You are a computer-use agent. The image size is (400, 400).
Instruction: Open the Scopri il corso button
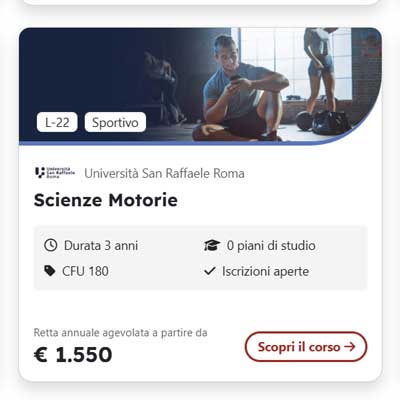(306, 347)
